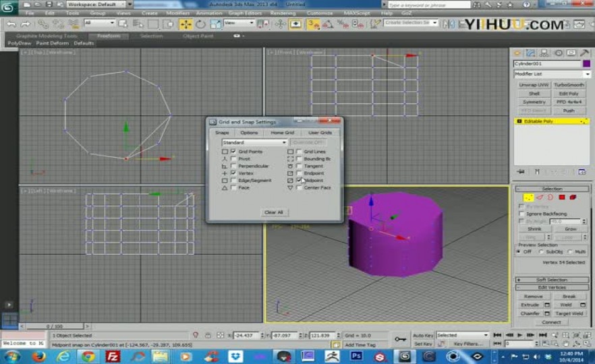Click Pin Stack icon below modifier stack
The width and height of the screenshot is (595, 364).
coord(521,172)
